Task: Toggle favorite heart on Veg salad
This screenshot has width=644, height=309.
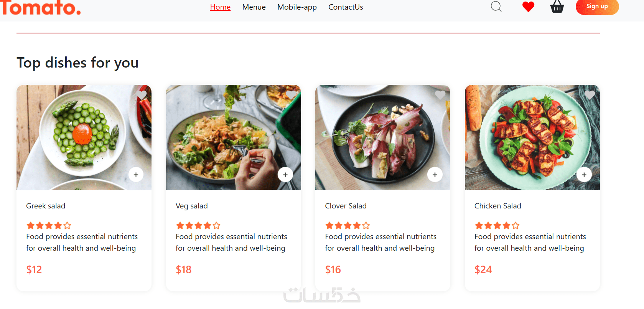Action: tap(291, 94)
